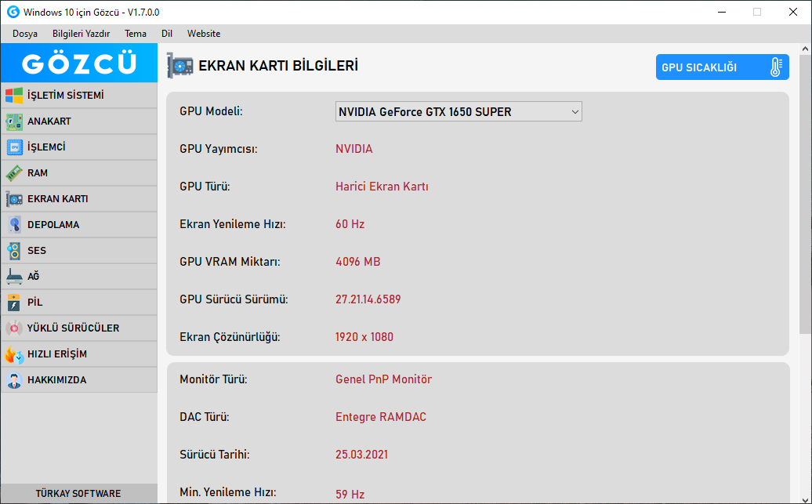The width and height of the screenshot is (812, 504).
Task: Switch to ANAKART section
Action: click(x=78, y=121)
